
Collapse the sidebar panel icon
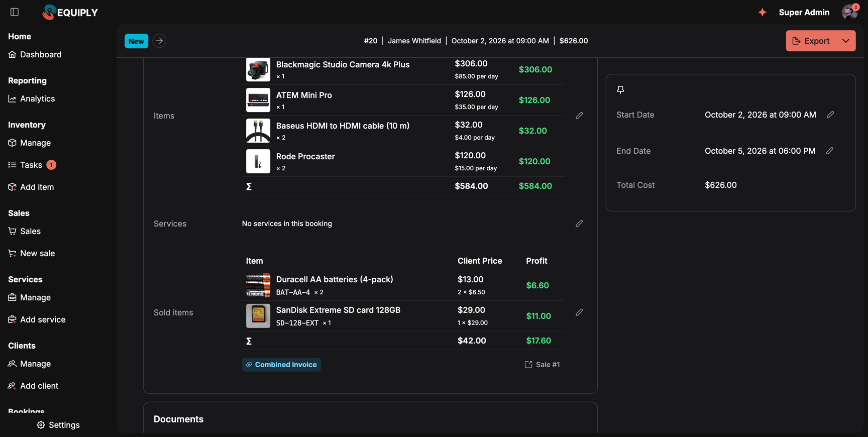click(15, 12)
